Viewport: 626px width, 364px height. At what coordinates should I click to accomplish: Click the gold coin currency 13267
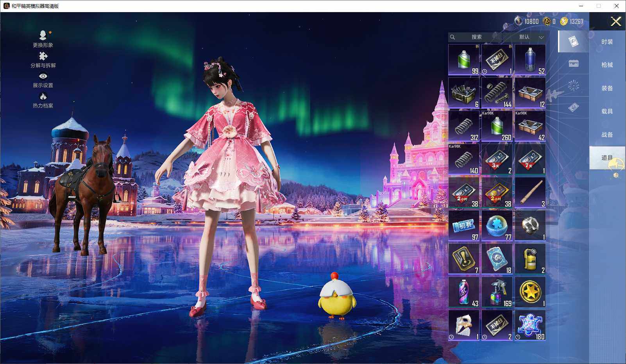[x=572, y=21]
